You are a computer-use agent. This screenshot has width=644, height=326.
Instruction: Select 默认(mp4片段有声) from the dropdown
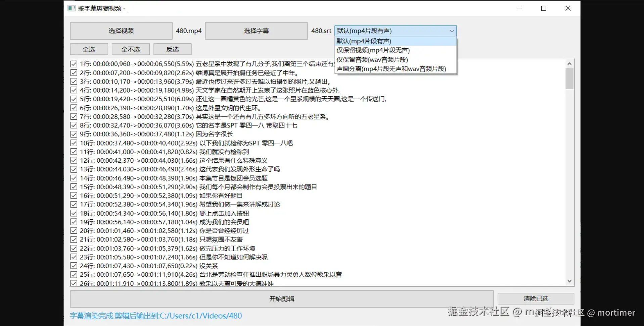pos(364,41)
